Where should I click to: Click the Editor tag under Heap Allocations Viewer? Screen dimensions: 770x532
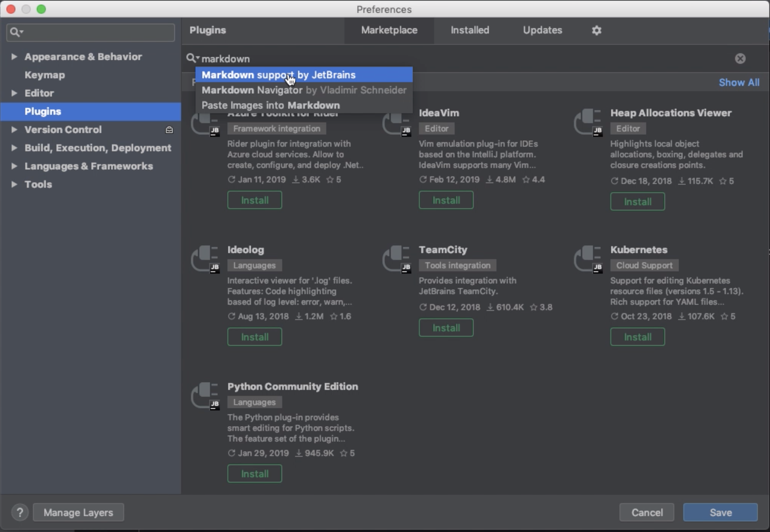coord(628,129)
